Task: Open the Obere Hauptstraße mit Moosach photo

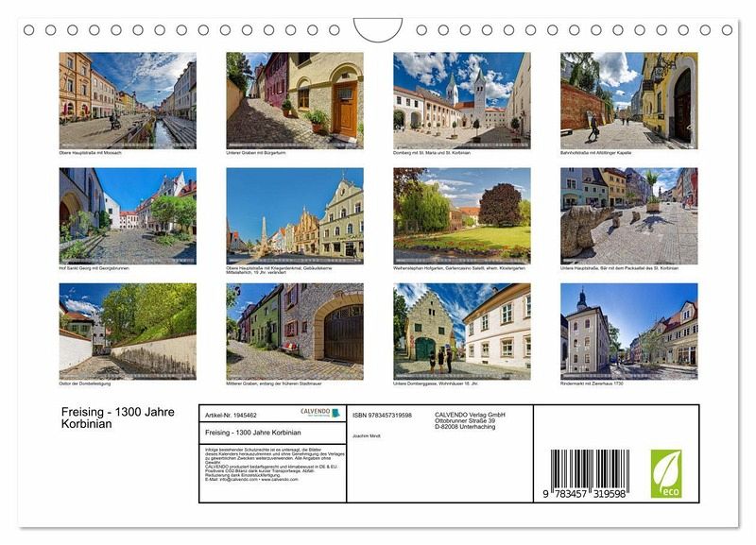Action: click(x=128, y=99)
